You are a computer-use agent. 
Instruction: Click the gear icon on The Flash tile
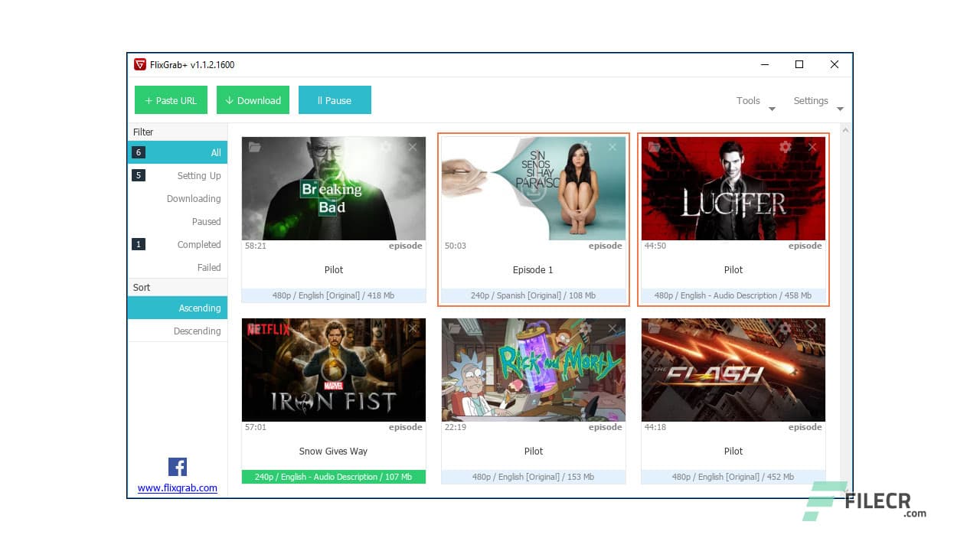784,328
